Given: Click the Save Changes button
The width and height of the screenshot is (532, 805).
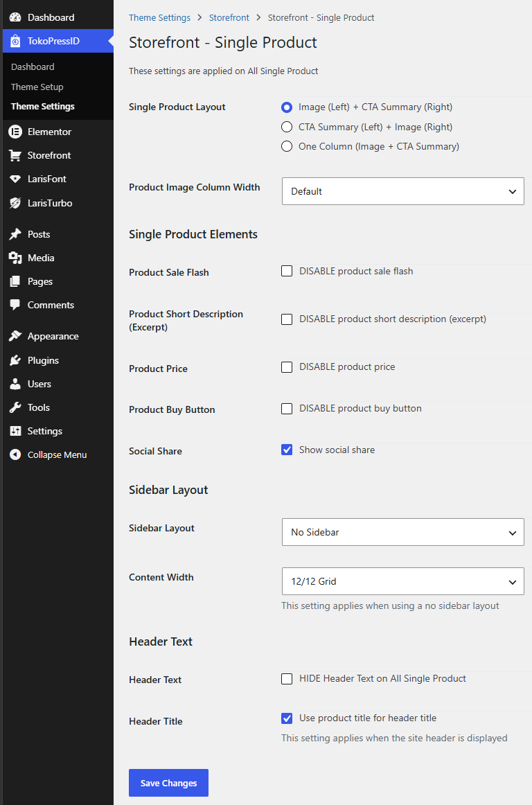Looking at the screenshot, I should [x=168, y=783].
